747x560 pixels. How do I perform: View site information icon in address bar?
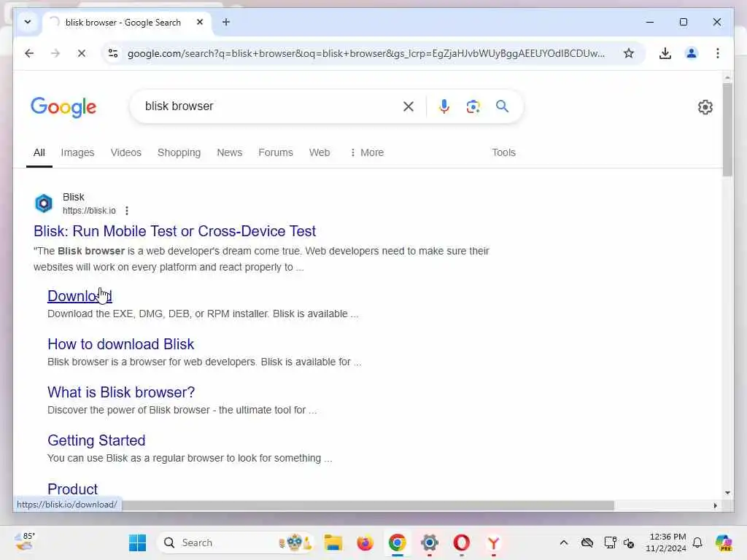pos(113,53)
